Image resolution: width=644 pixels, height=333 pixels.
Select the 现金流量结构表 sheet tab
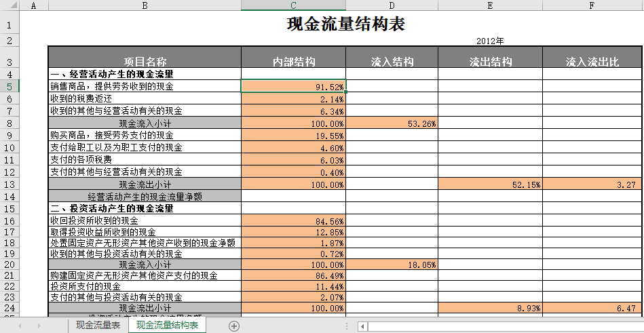(167, 326)
